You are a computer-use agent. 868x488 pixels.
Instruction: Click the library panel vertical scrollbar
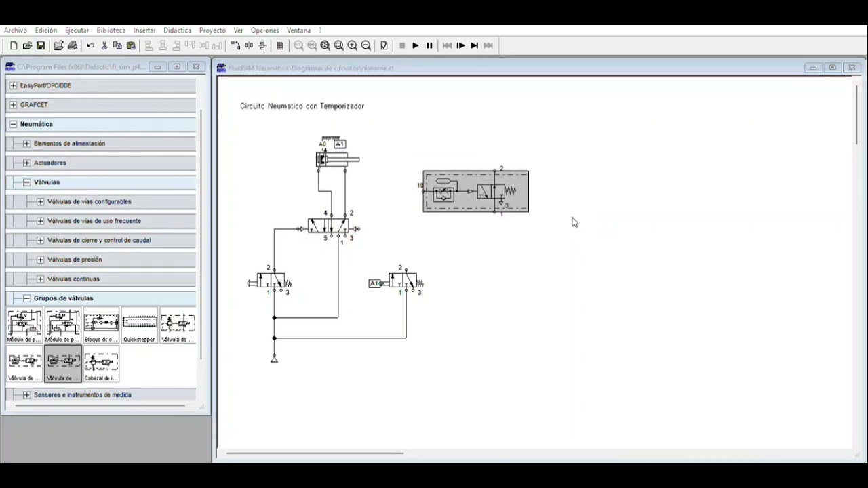201,234
